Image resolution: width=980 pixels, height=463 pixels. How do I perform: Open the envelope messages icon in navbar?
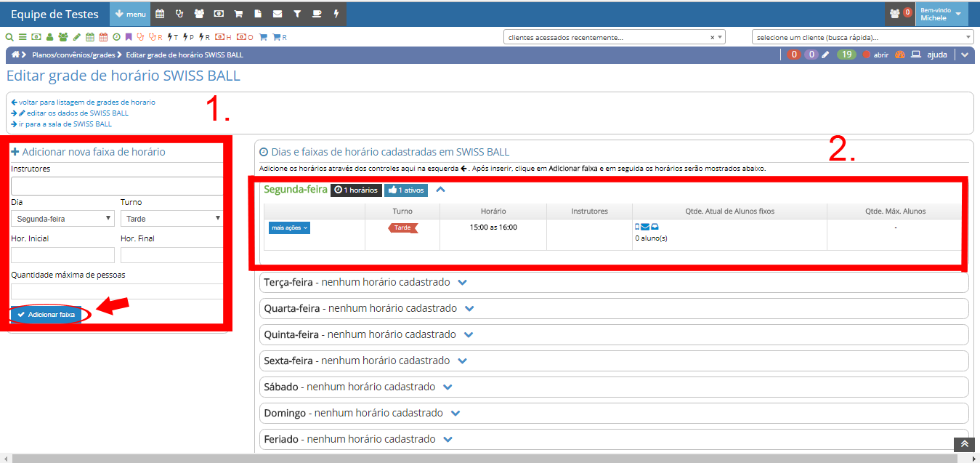[278, 14]
